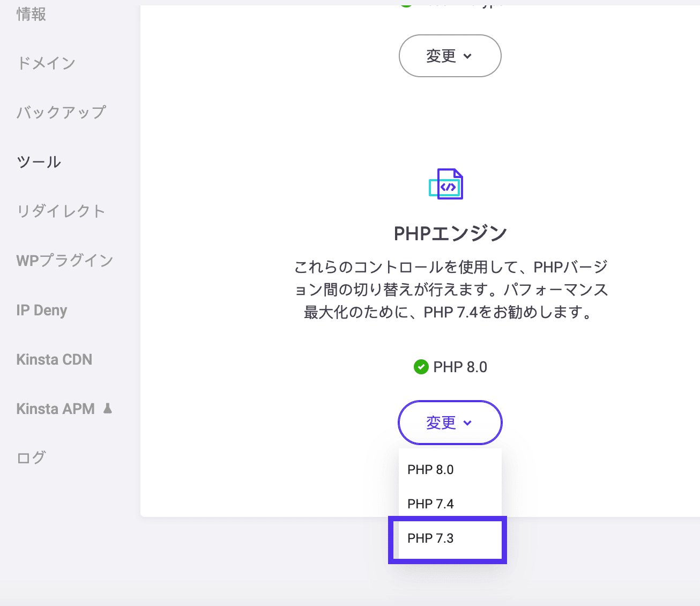
Task: Expand the upper 変更 dropdown
Action: (x=450, y=56)
